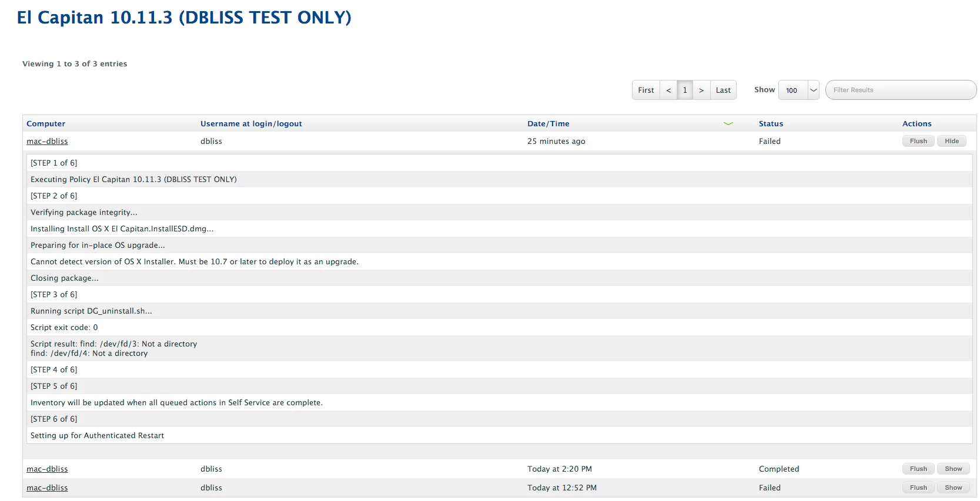The width and height of the screenshot is (980, 501).
Task: Click the Failed status in 12:52 PM row
Action: 770,488
